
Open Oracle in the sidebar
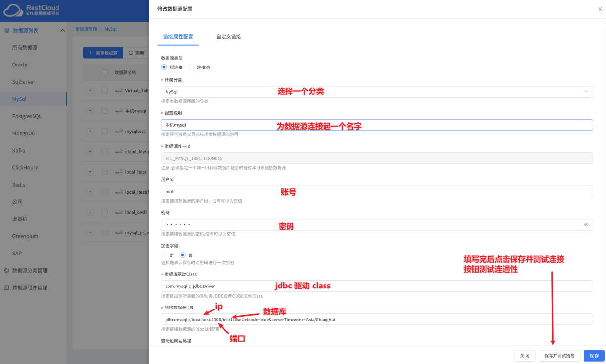pyautogui.click(x=20, y=65)
